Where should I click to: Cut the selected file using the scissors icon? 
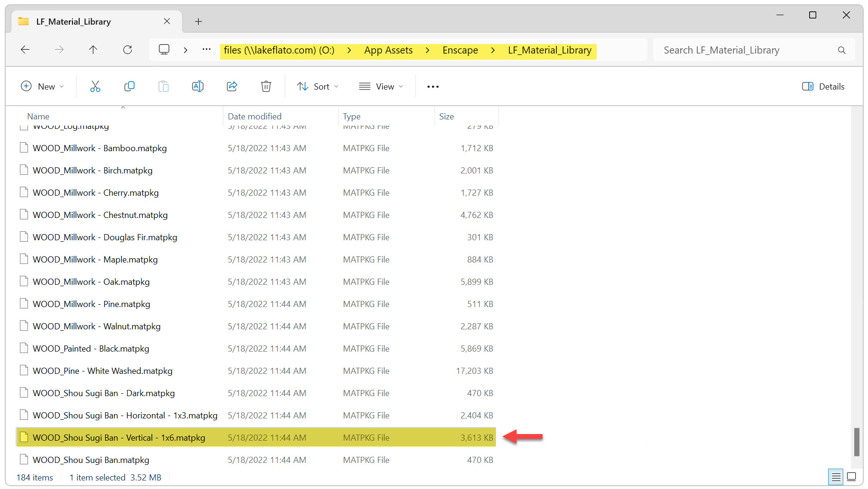(95, 86)
